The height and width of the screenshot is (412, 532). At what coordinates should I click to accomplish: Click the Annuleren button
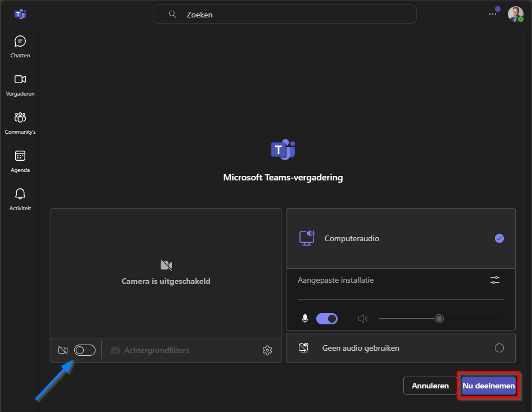[x=430, y=386]
